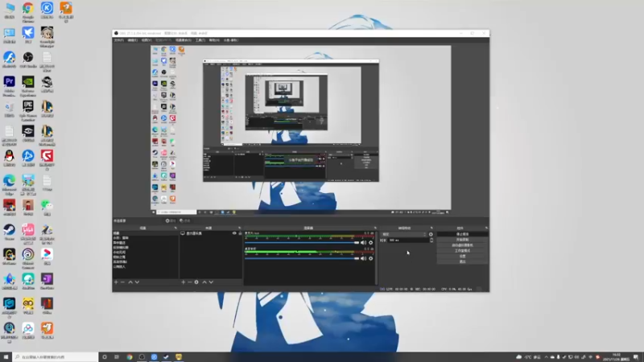Pop out the Controls dock panel
Screen dimensions: 644x362
(486, 228)
